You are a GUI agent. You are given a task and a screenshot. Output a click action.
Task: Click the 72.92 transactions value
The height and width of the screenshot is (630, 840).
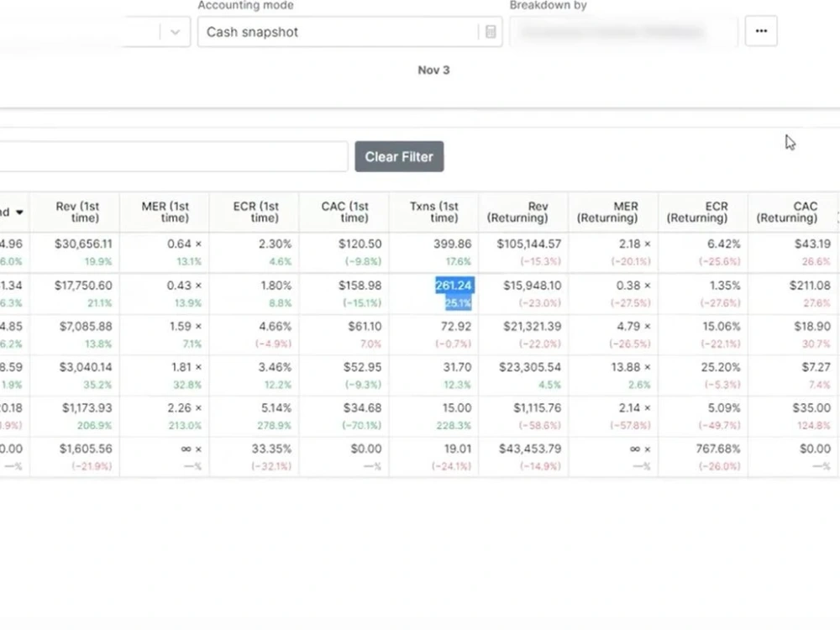tap(456, 326)
